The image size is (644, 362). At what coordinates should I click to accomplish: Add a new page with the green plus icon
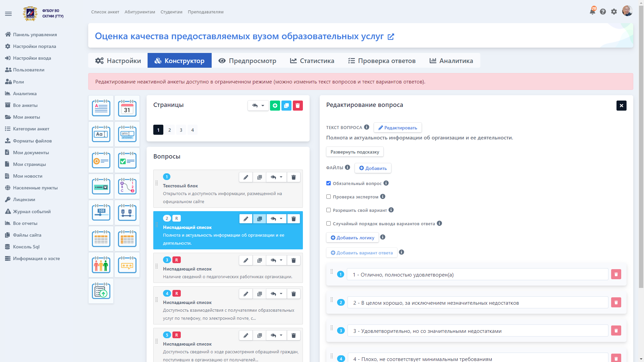click(x=275, y=106)
